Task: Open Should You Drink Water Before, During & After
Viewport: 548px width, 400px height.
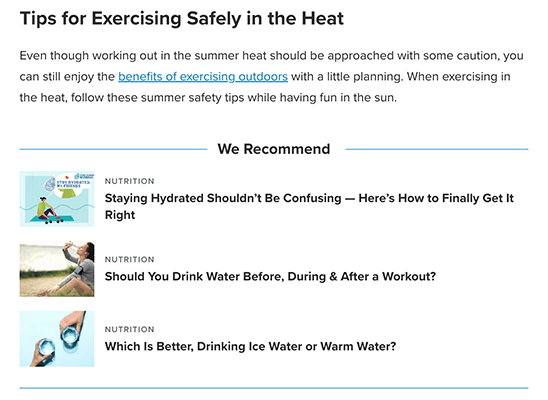Action: tap(270, 276)
